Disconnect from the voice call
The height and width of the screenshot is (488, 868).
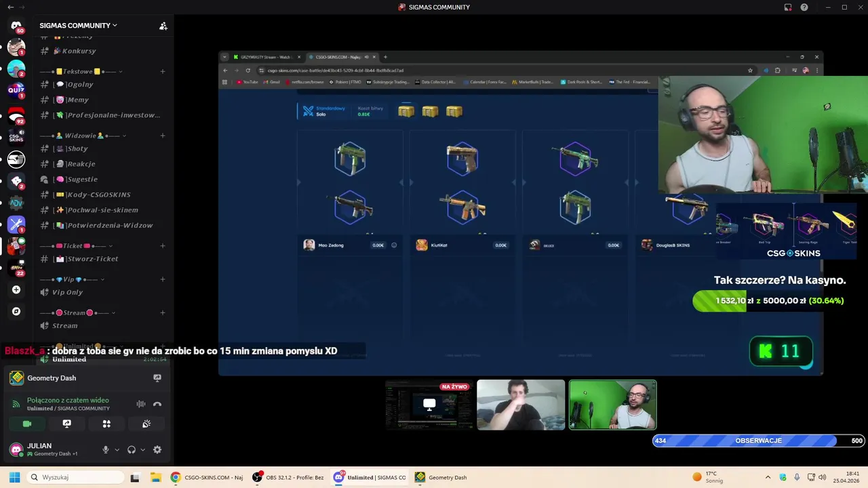click(x=157, y=404)
